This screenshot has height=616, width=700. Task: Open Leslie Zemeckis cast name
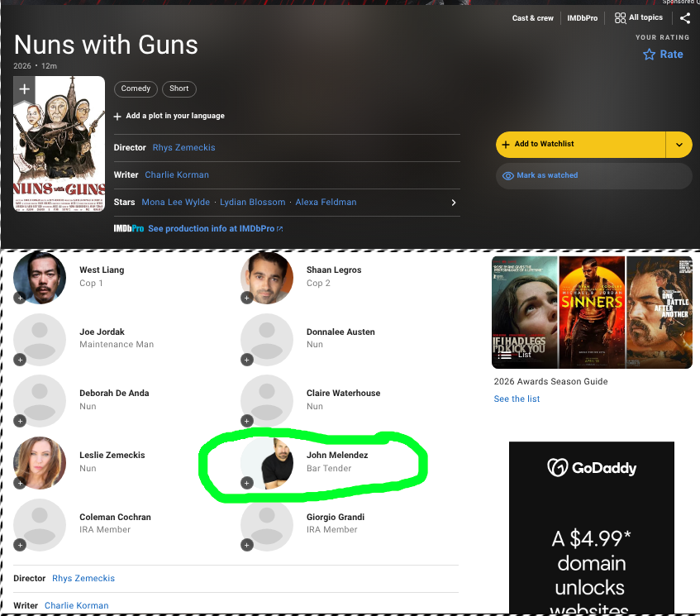[x=112, y=456]
